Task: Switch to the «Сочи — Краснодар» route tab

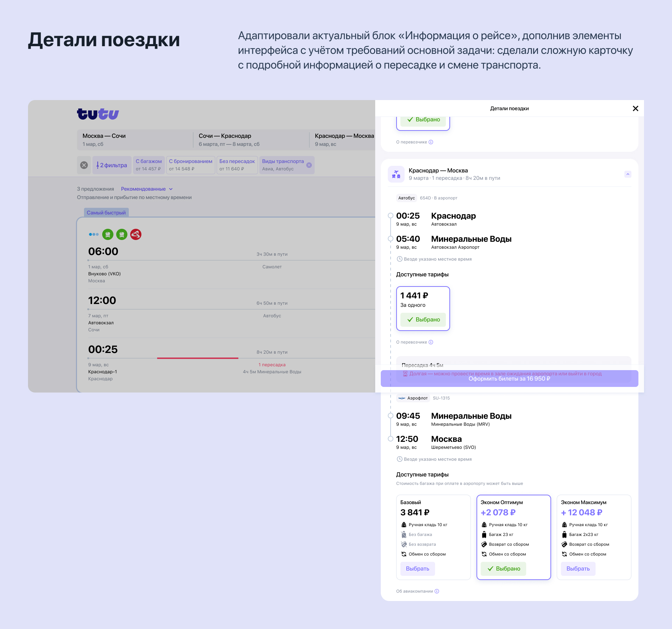Action: click(x=225, y=140)
